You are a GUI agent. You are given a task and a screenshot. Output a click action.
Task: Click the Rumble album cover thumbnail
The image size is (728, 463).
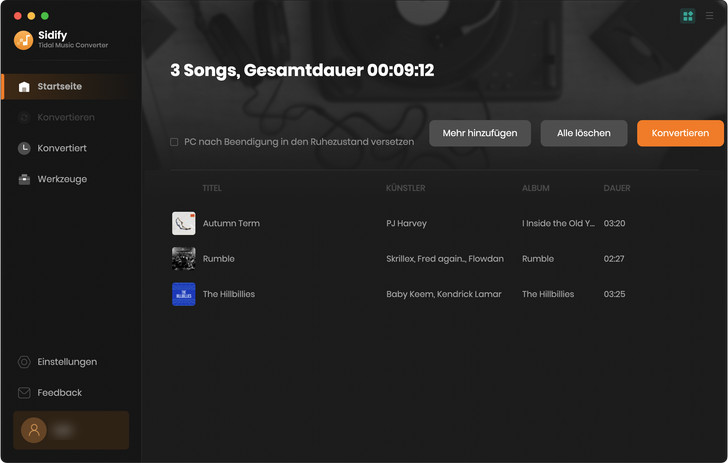184,259
